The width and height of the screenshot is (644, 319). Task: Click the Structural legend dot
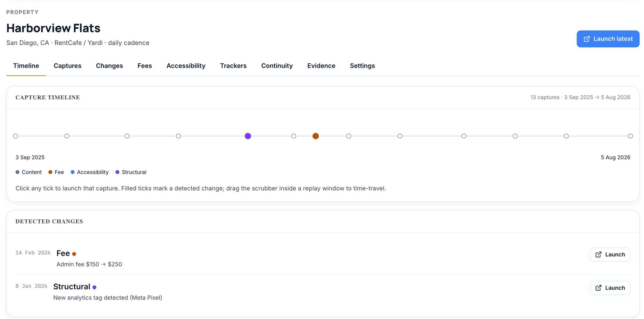[x=117, y=172]
